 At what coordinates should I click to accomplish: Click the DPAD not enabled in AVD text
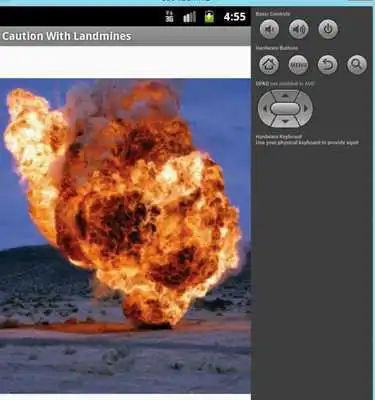click(x=285, y=84)
